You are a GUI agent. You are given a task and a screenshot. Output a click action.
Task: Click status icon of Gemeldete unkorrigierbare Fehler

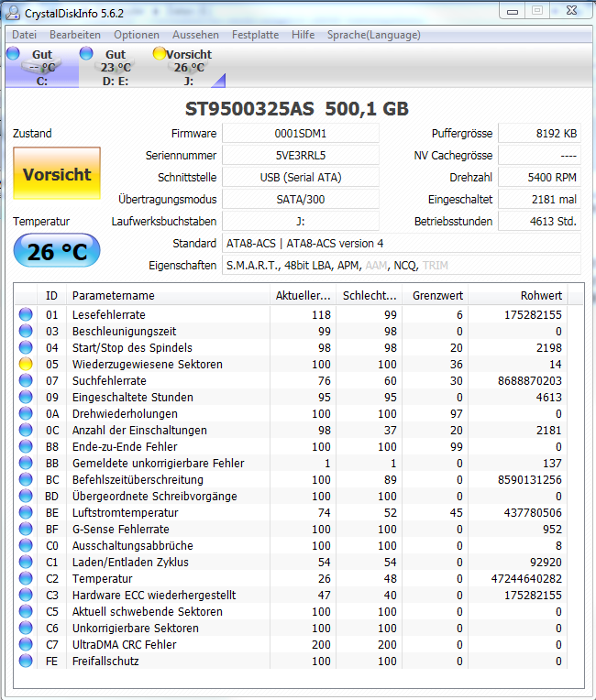pyautogui.click(x=26, y=463)
